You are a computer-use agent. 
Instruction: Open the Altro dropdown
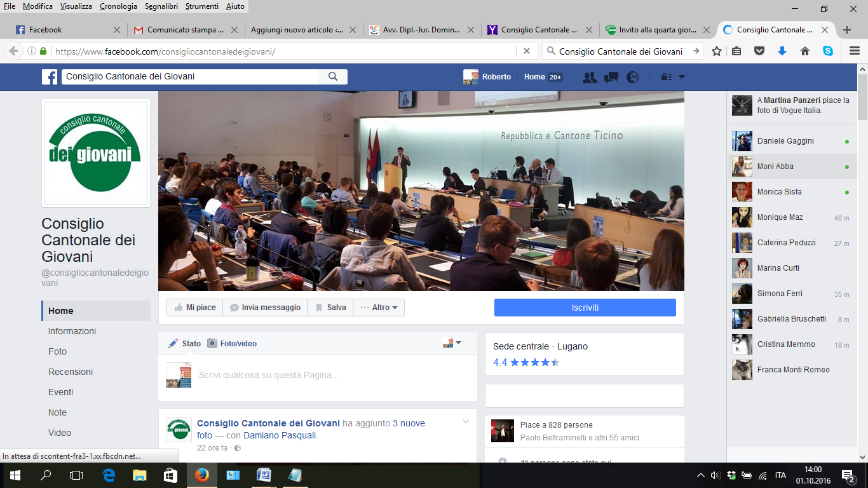point(379,308)
